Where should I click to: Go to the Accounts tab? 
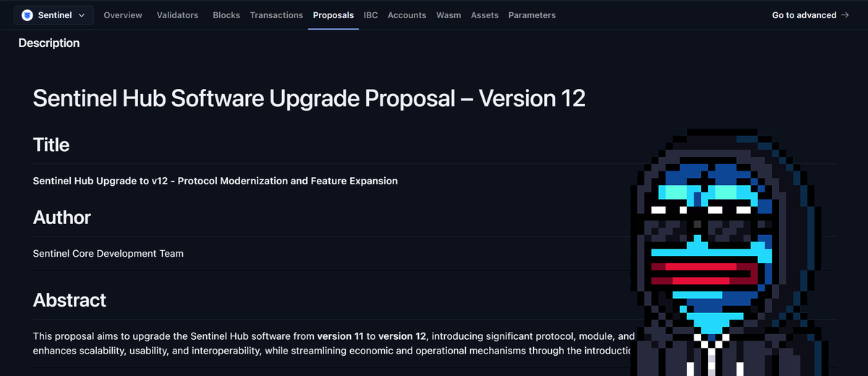(x=407, y=14)
